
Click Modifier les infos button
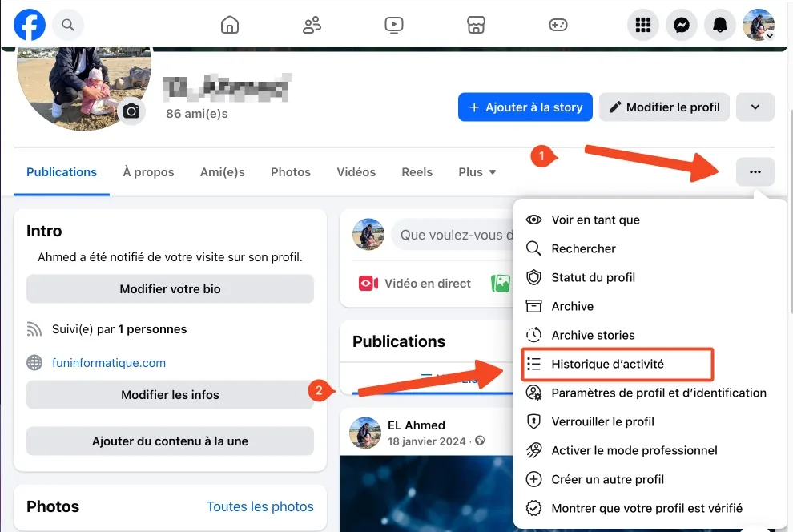tap(170, 395)
